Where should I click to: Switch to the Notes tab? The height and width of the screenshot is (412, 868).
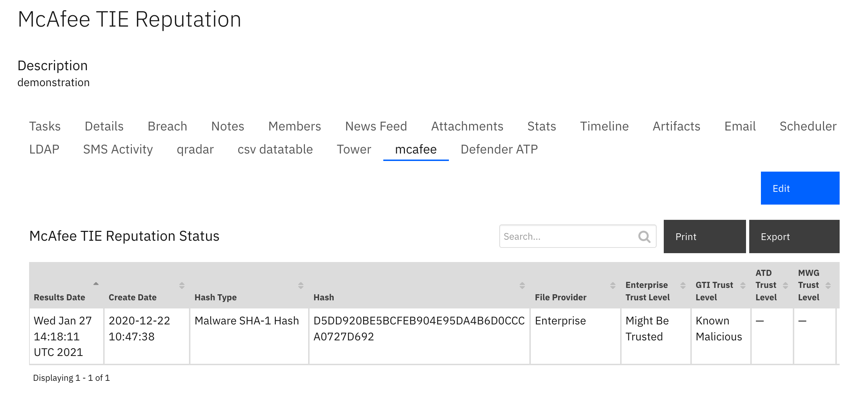click(x=228, y=126)
